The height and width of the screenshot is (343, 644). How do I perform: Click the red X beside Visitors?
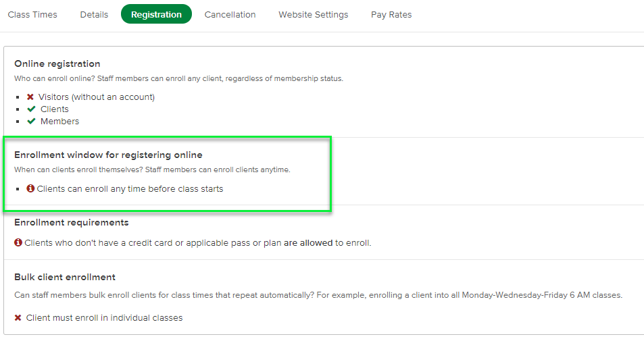(30, 97)
